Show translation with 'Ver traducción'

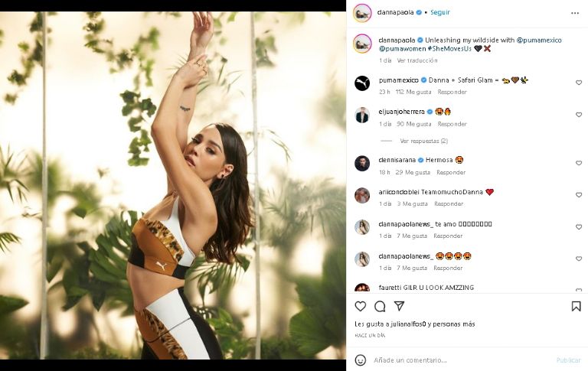coord(417,60)
